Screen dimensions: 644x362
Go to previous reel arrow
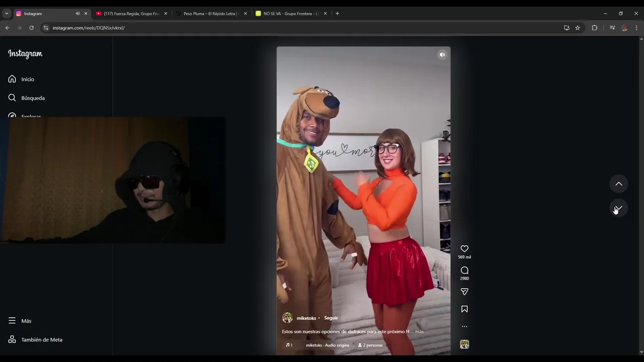pyautogui.click(x=619, y=184)
